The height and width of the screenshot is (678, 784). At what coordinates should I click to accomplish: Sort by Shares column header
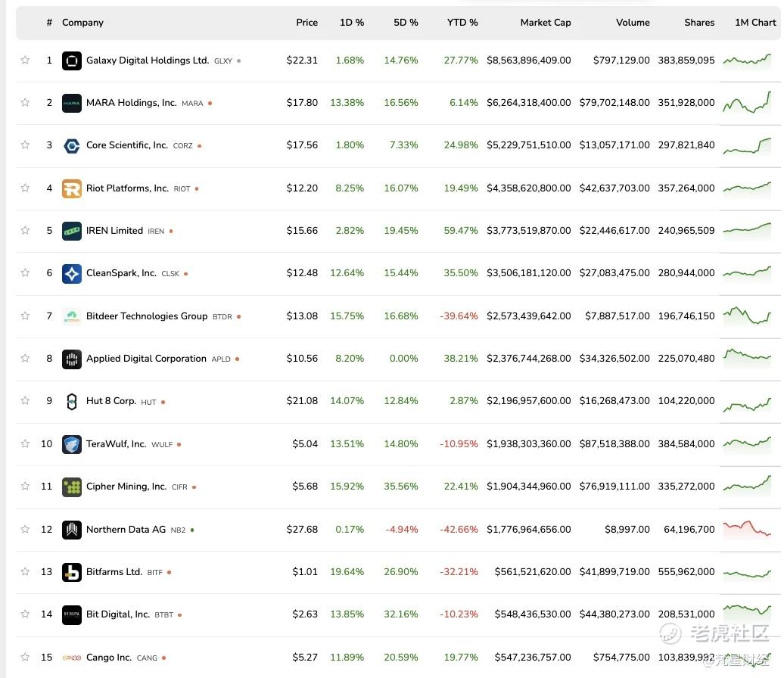point(699,23)
